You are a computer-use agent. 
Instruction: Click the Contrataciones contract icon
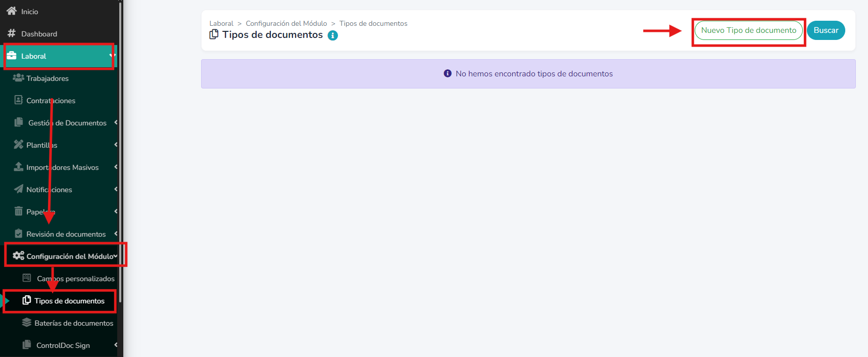19,100
